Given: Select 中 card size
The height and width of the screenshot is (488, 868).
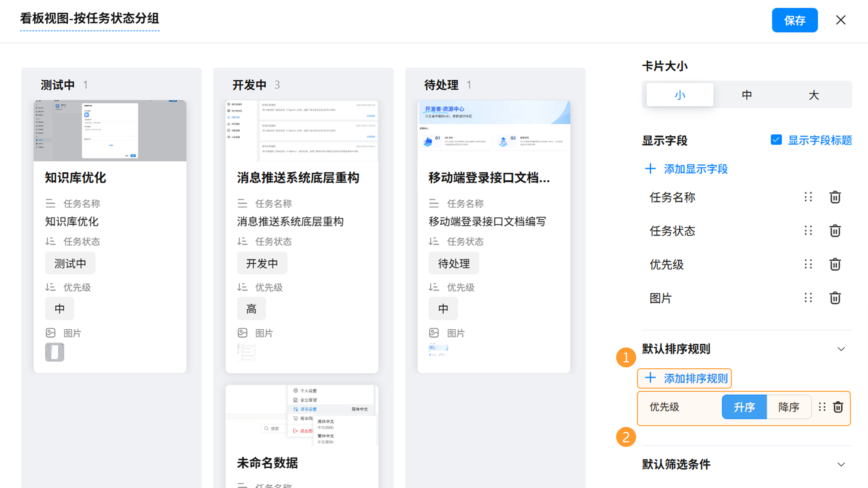Looking at the screenshot, I should 747,95.
